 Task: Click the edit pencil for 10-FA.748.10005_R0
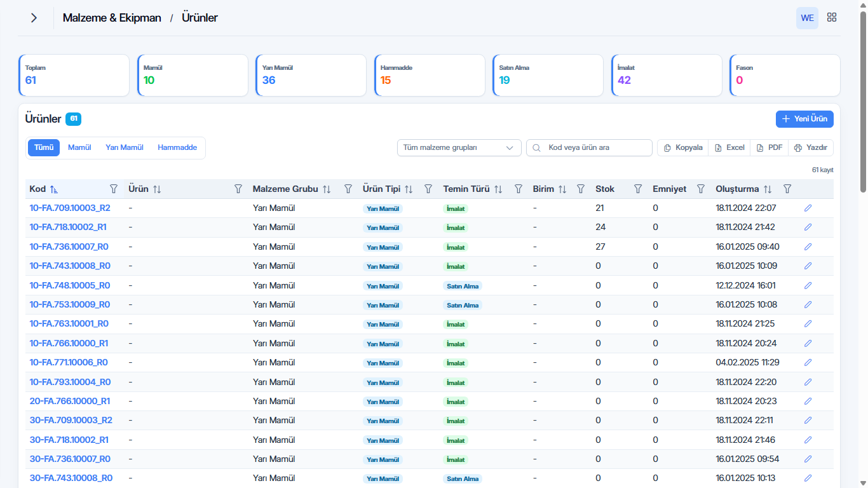pos(808,285)
